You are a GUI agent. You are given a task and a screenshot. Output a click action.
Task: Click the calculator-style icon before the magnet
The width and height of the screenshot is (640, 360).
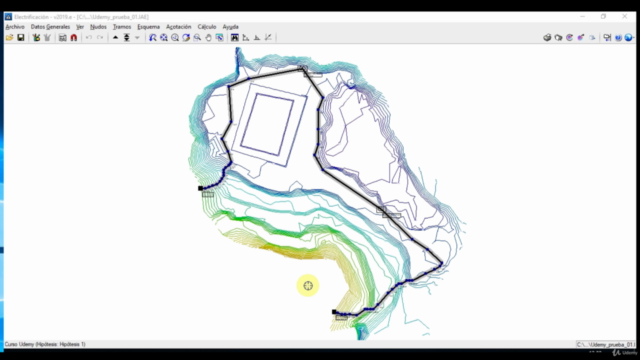tap(62, 38)
